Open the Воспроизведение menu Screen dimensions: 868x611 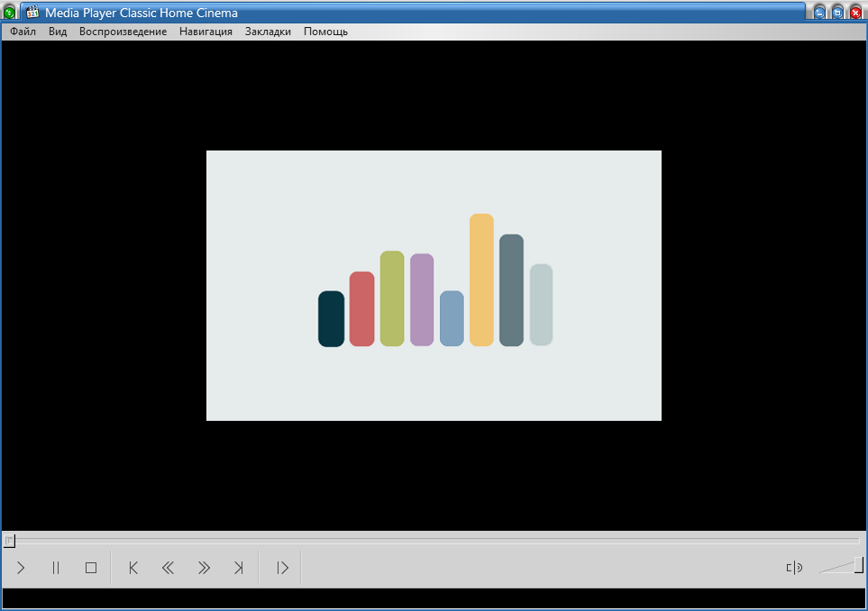point(123,32)
